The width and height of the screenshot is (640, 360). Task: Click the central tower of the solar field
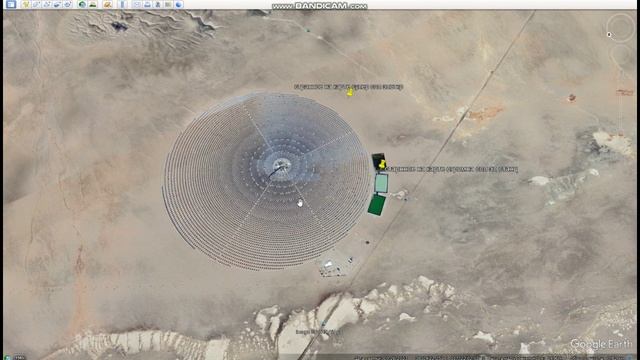[x=282, y=165]
